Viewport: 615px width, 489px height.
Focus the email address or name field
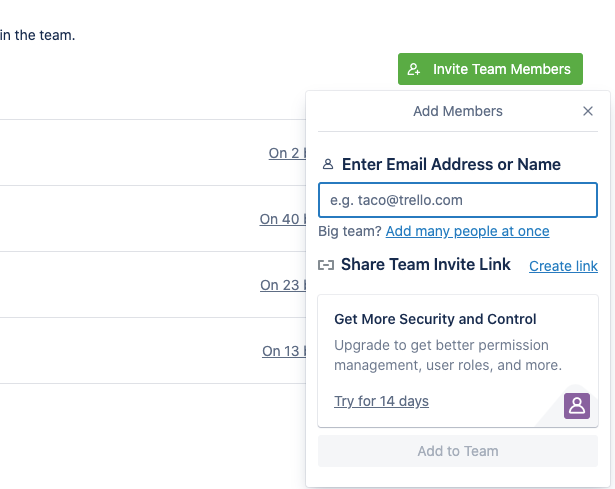click(457, 200)
